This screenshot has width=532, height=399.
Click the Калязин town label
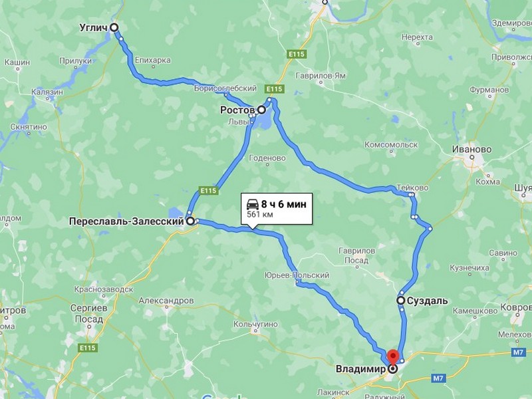pos(47,92)
